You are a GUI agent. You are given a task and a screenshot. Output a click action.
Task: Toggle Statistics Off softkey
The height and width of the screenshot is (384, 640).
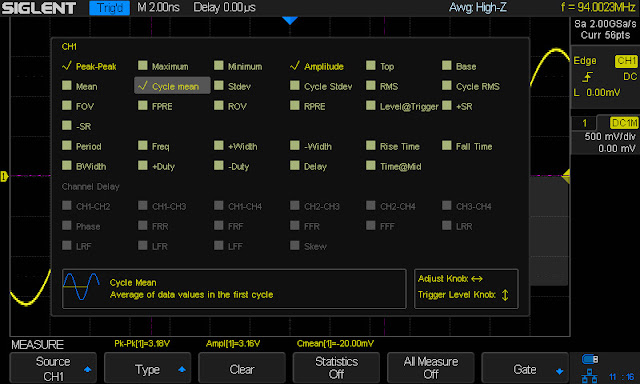click(x=336, y=368)
